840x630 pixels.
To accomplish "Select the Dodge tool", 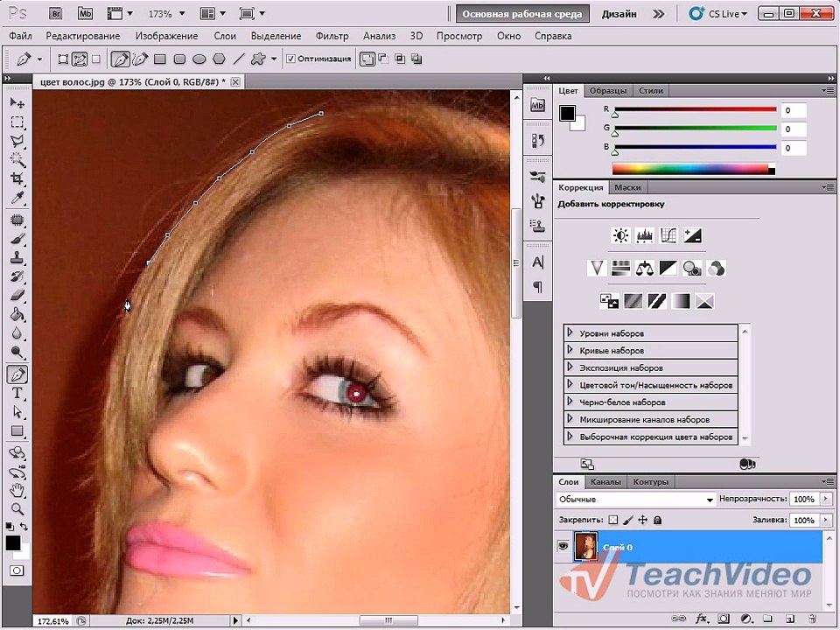I will [17, 352].
